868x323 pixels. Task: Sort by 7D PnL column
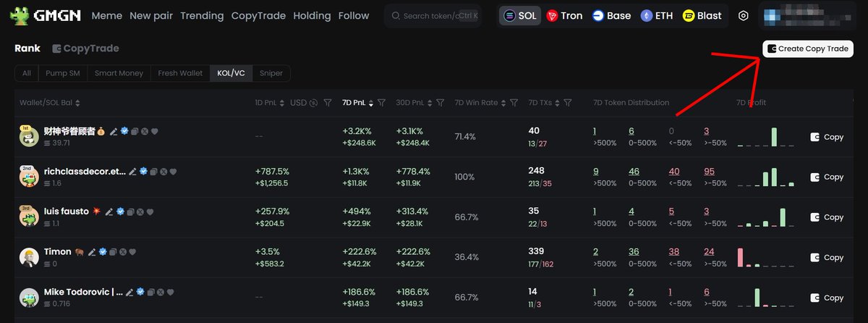point(371,103)
